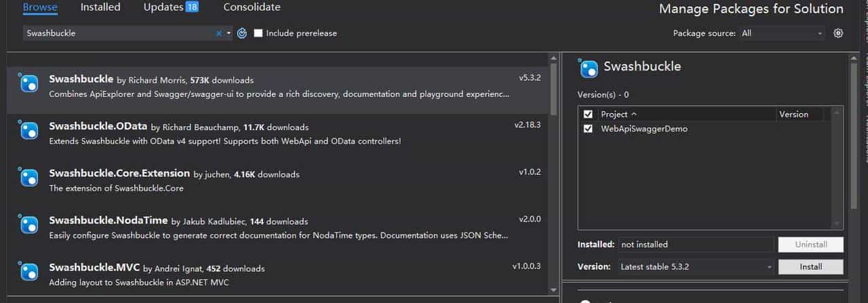The height and width of the screenshot is (303, 868).
Task: Click the Swashbuckle.MVC description Adding layout text
Action: tap(139, 282)
